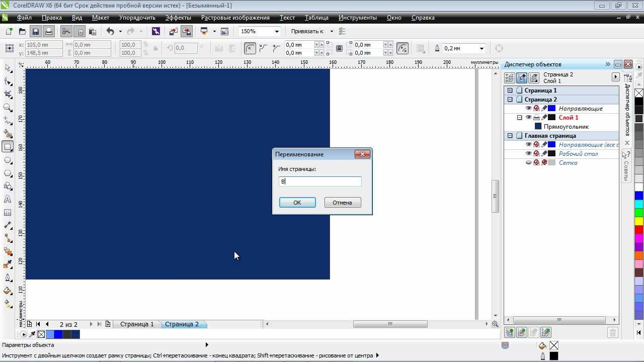Toggle visibility eye of Страница 2 Направляющие layer
This screenshot has width=644, height=362.
[528, 109]
